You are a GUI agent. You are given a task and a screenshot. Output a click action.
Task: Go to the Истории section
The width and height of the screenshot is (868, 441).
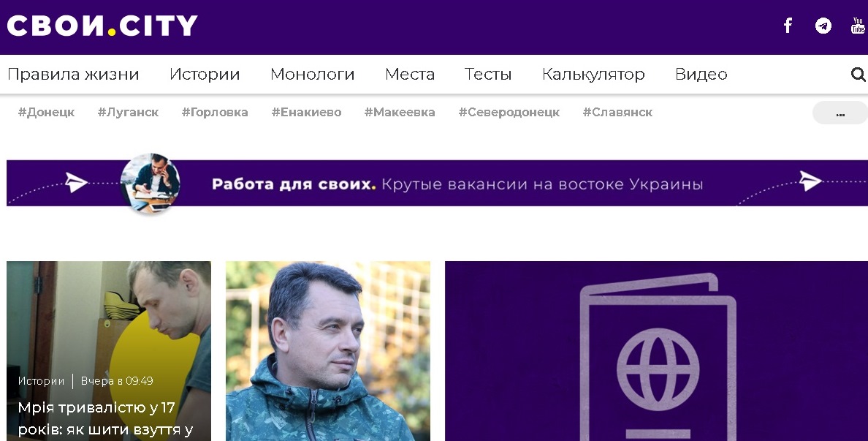coord(205,75)
